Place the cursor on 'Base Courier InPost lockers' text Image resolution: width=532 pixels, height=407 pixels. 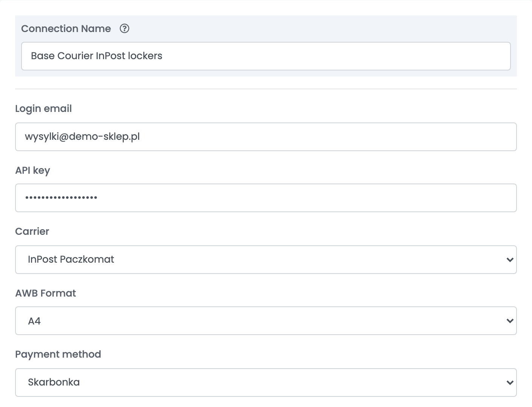tap(97, 56)
